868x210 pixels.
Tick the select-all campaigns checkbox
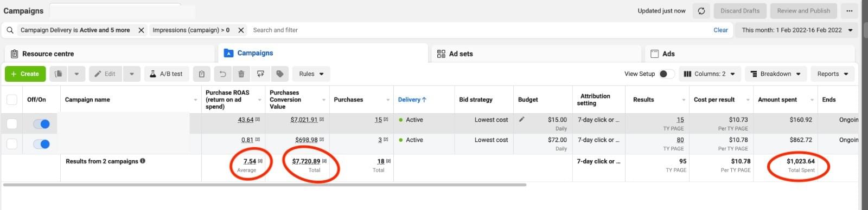pos(11,100)
